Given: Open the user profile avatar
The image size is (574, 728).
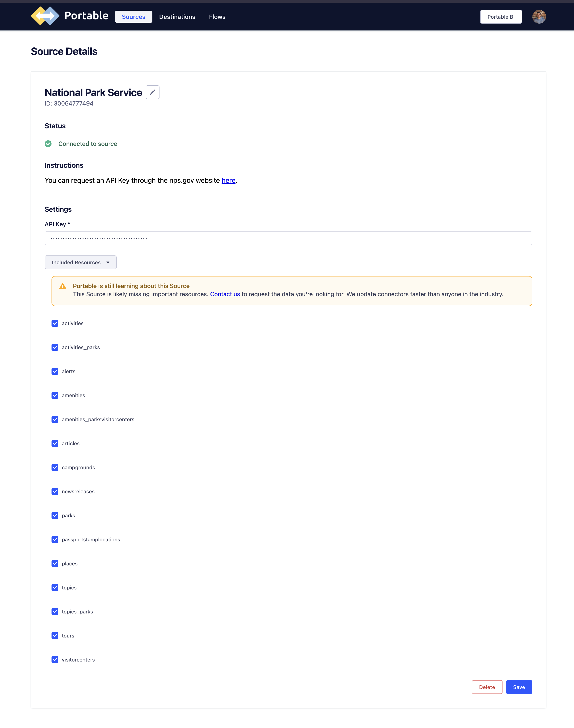Looking at the screenshot, I should pos(539,17).
